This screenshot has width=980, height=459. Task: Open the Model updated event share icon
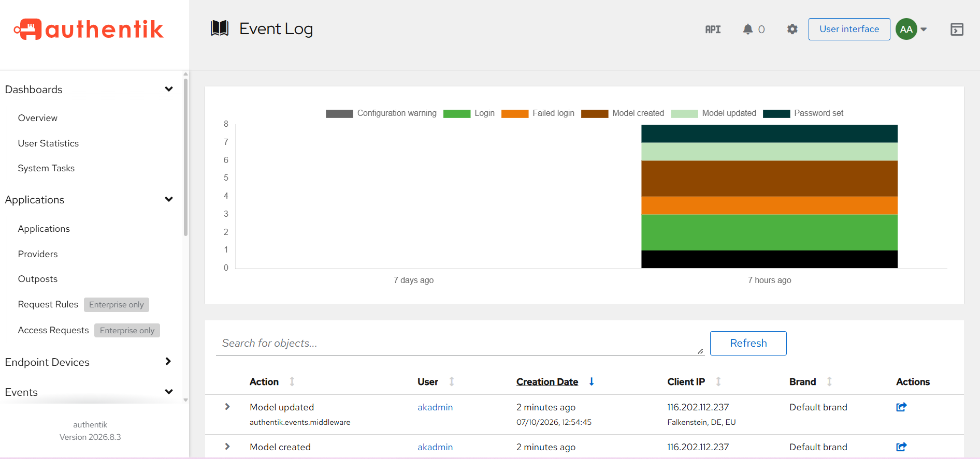[x=901, y=407]
